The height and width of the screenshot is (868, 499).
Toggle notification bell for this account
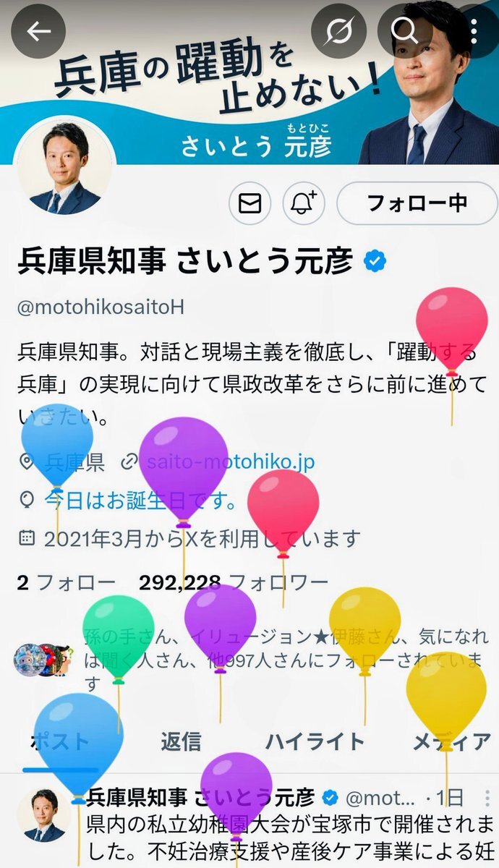coord(304,203)
